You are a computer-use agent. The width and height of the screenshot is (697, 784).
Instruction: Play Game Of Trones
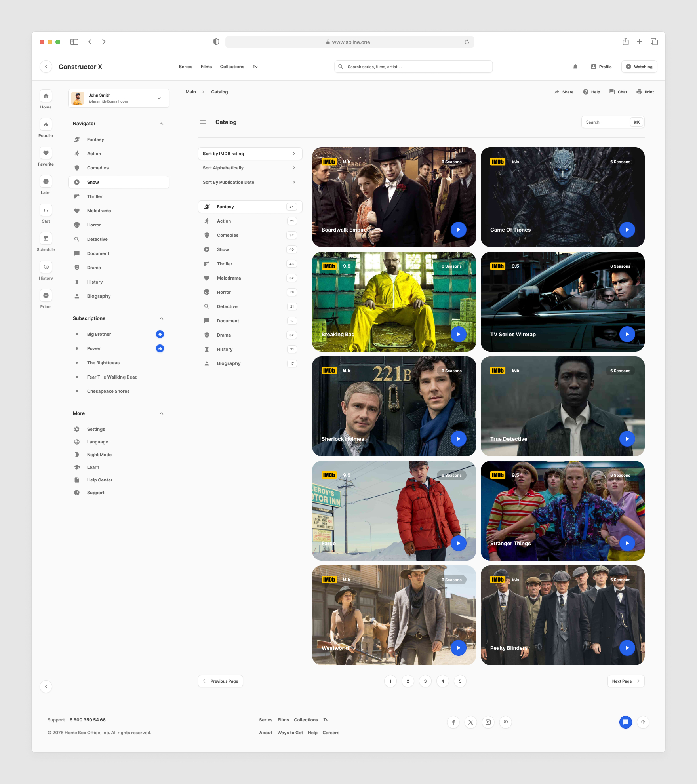click(x=627, y=230)
